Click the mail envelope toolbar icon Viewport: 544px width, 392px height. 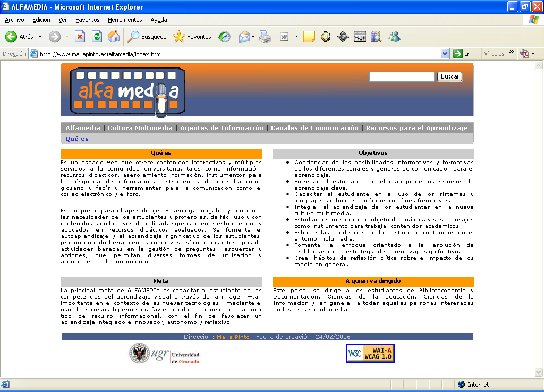click(244, 37)
